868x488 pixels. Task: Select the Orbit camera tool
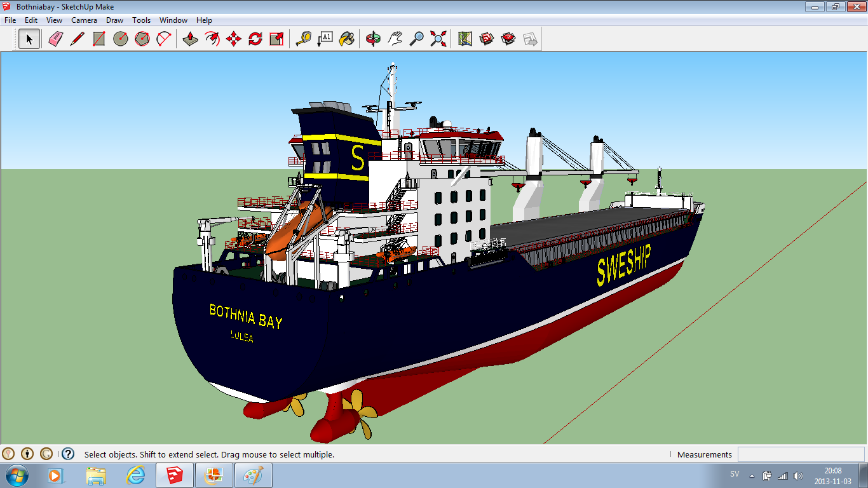coord(374,39)
